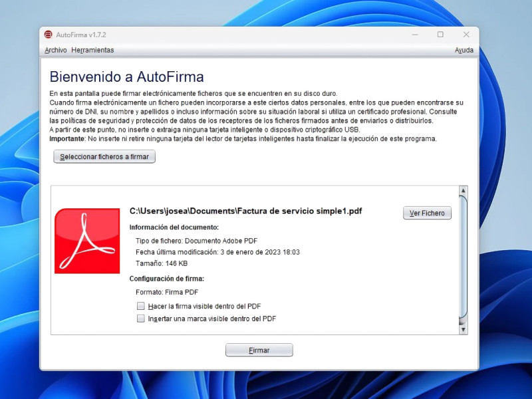Minimize the AutoFirma window
Screen dimensions: 532x399
click(415, 35)
